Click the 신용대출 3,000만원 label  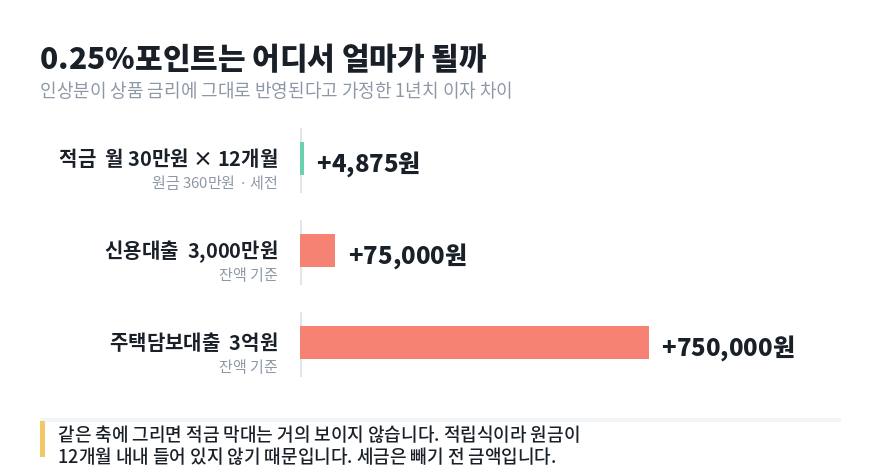point(192,250)
